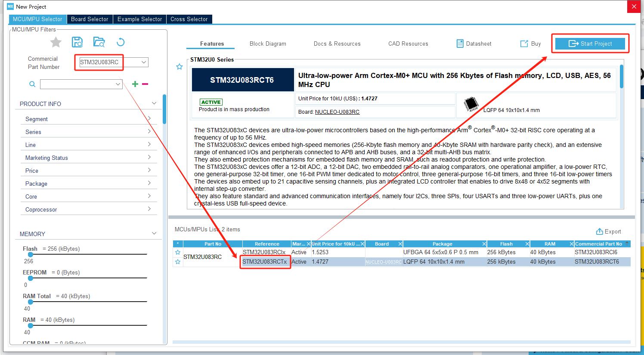
Task: Click the RAM Total slider handle
Action: [x=31, y=302]
